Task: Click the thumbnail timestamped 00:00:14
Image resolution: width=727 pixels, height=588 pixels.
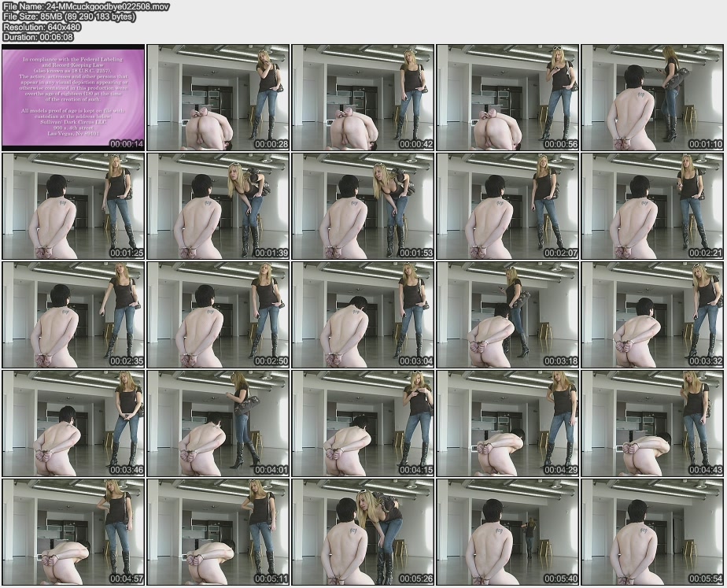Action: 73,98
